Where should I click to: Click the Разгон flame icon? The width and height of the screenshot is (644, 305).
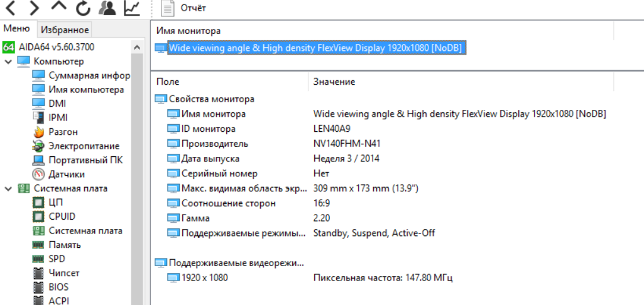pos(38,132)
